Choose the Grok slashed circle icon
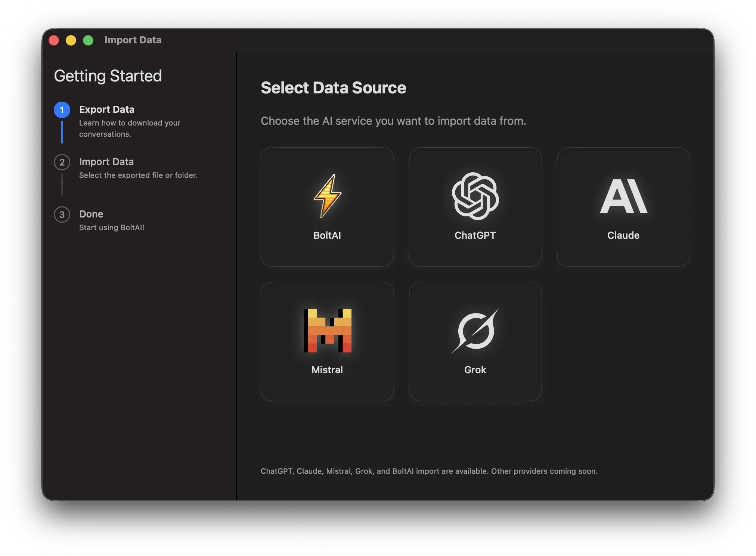The width and height of the screenshot is (756, 556). click(475, 330)
